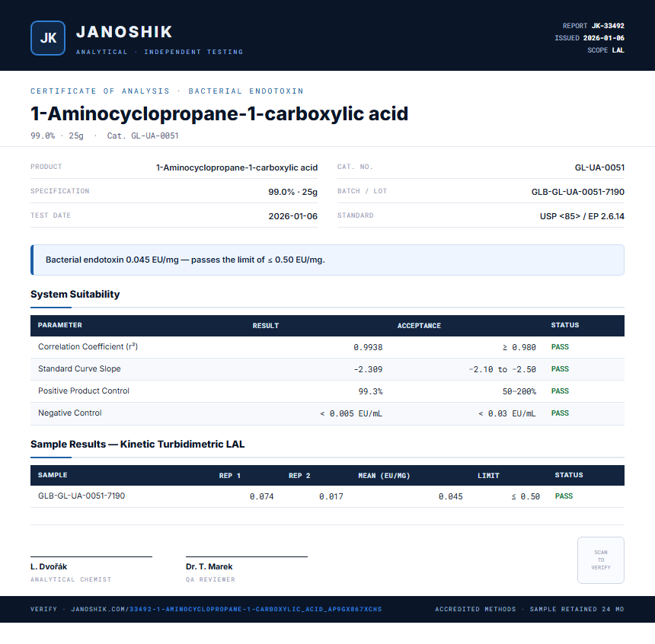Select Rep 2 value 0.017
Viewport: 655px width, 644px height.
click(331, 496)
